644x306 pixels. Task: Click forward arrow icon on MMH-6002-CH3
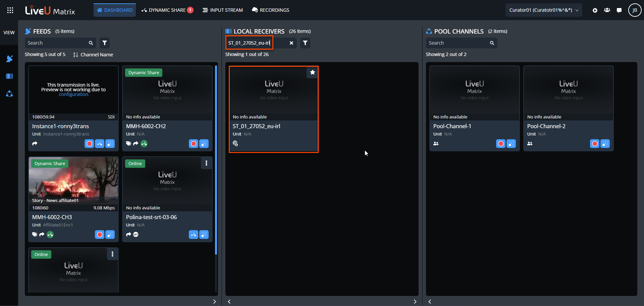pyautogui.click(x=42, y=235)
